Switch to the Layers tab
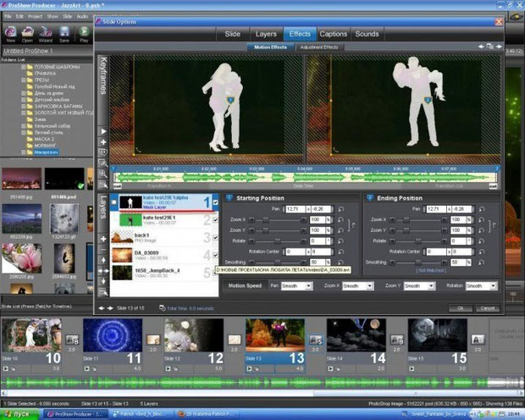 click(266, 34)
